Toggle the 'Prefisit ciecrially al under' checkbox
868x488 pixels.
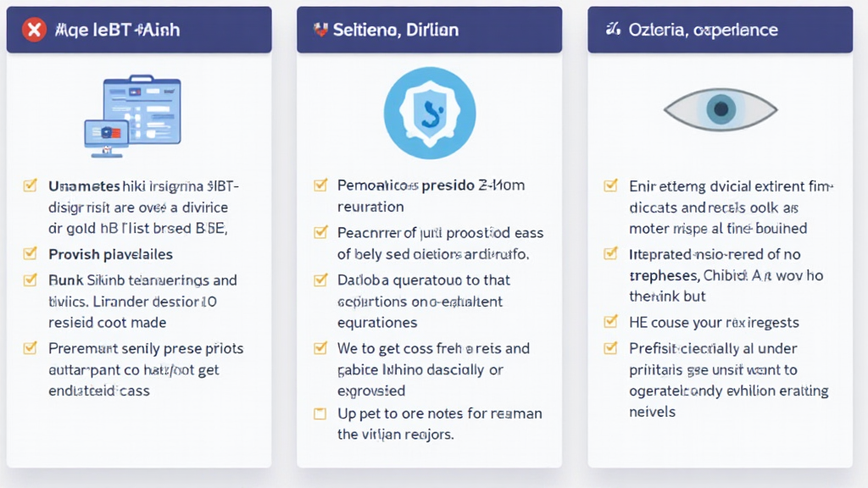click(x=610, y=347)
